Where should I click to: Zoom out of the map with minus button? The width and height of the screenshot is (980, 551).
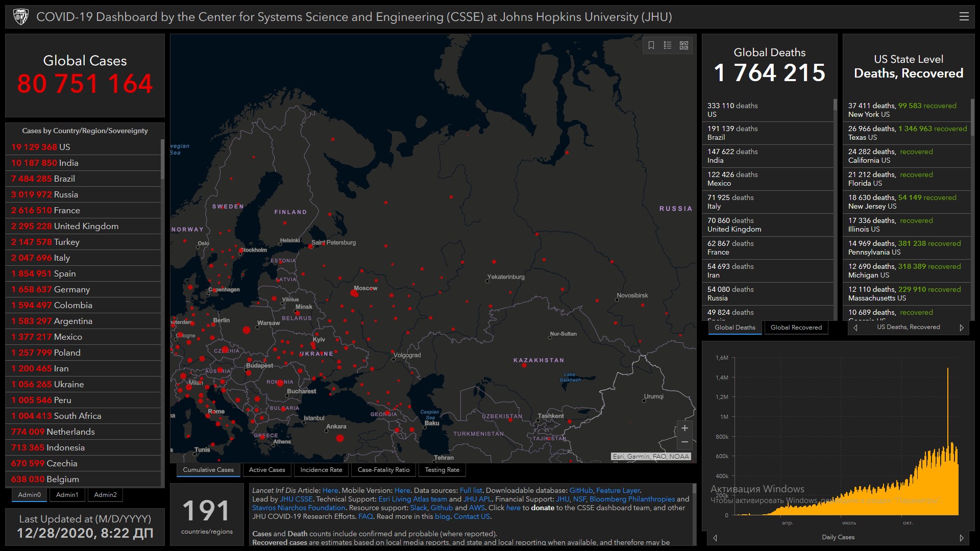click(684, 442)
